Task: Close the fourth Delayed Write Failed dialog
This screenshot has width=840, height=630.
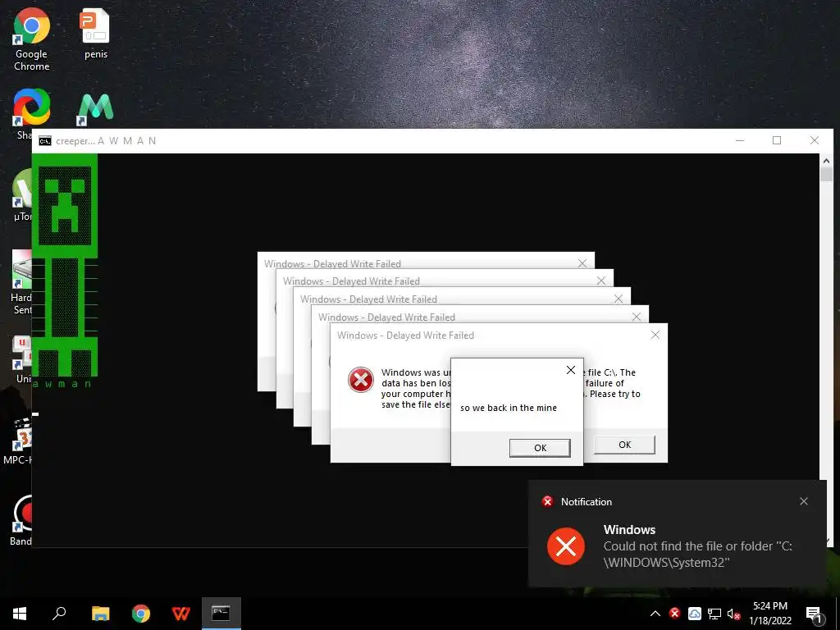Action: pos(637,317)
